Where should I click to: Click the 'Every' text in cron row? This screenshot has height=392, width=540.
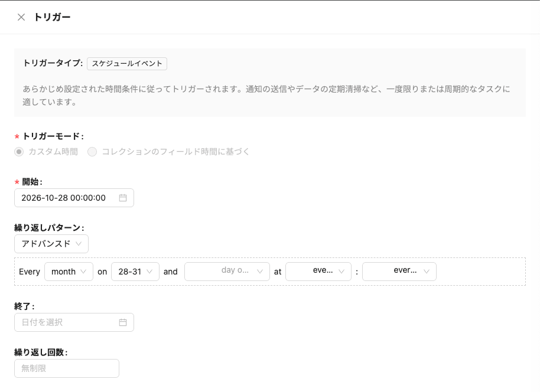30,272
